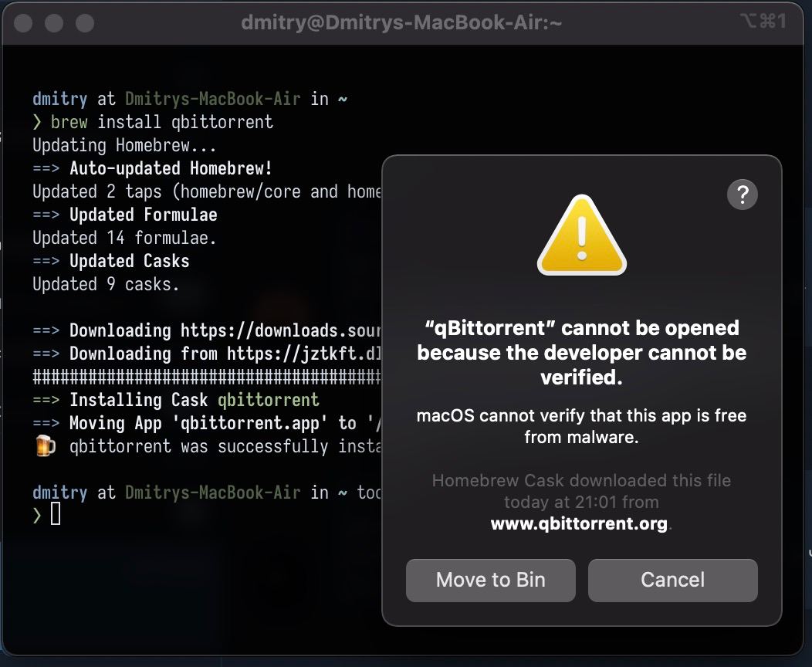Click 'Updated Casks' heading

[x=130, y=261]
